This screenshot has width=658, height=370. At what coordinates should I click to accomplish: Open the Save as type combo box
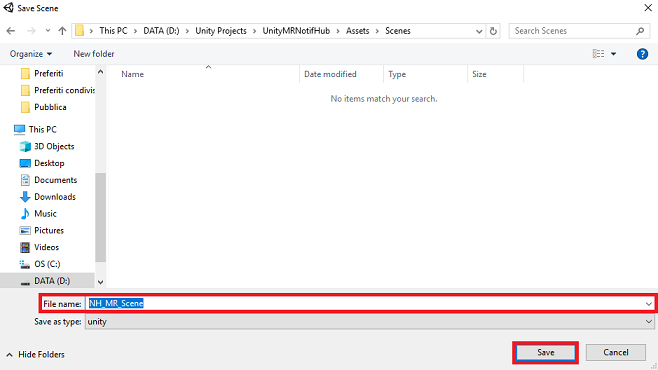[370, 321]
